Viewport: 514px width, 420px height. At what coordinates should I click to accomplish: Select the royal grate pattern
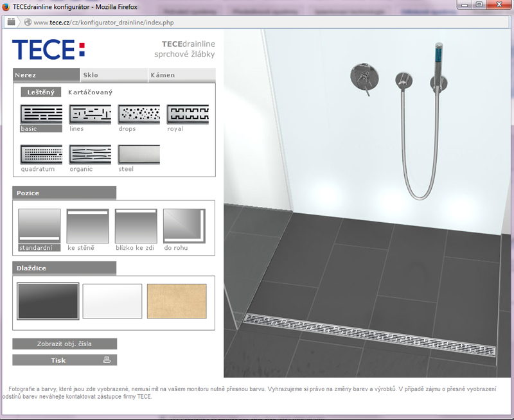(188, 115)
